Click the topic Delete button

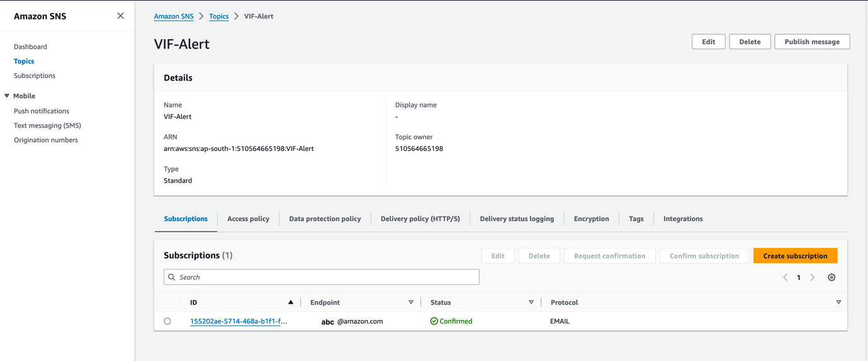(x=750, y=42)
